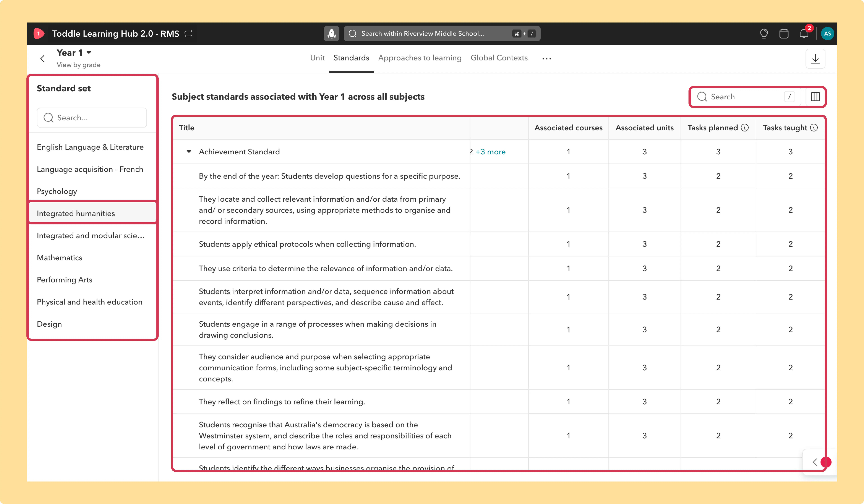Click the switch organization arrows icon
The height and width of the screenshot is (504, 864).
tap(189, 34)
